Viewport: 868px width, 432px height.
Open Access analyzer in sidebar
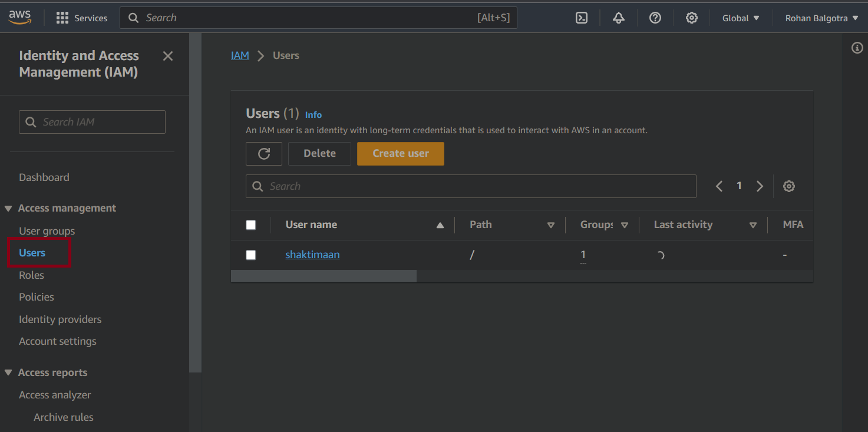point(55,395)
